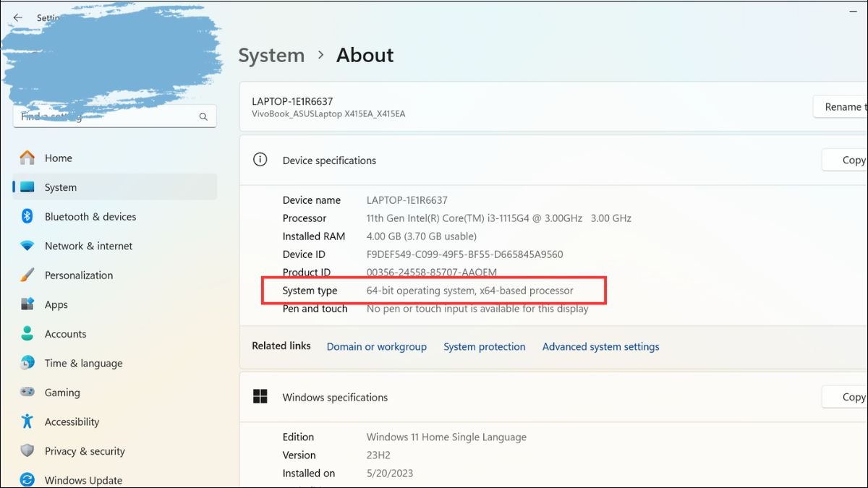Click the Rename this PC button
Image resolution: width=868 pixels, height=488 pixels.
(x=841, y=106)
